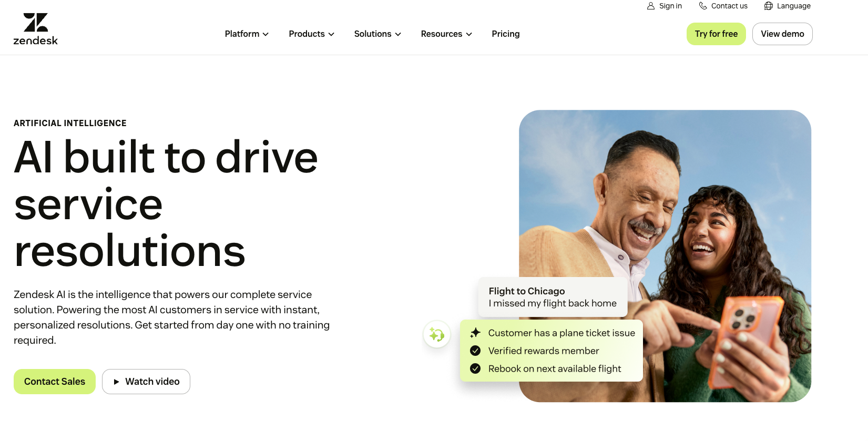The height and width of the screenshot is (441, 868).
Task: Open the Solutions nav item
Action: 377,34
